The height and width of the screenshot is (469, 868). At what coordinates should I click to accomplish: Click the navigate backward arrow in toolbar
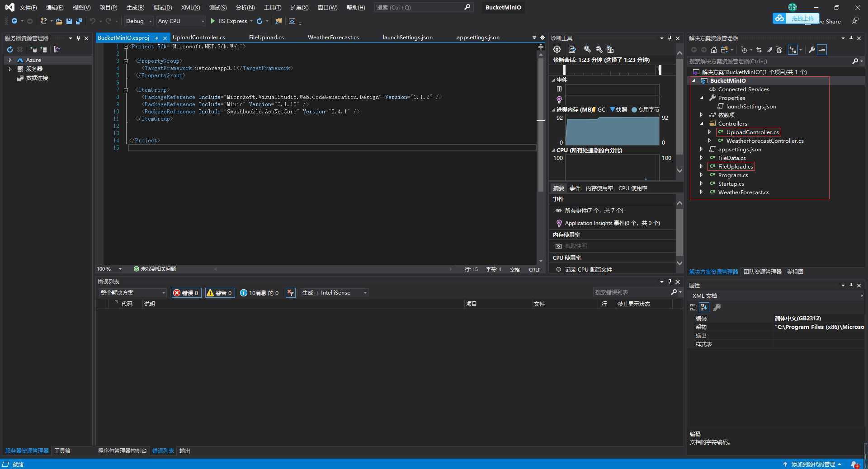pos(14,21)
